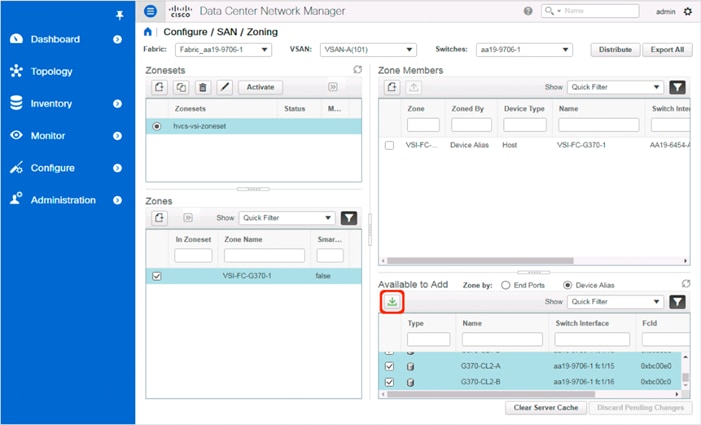Pin the sidebar navigation

119,16
